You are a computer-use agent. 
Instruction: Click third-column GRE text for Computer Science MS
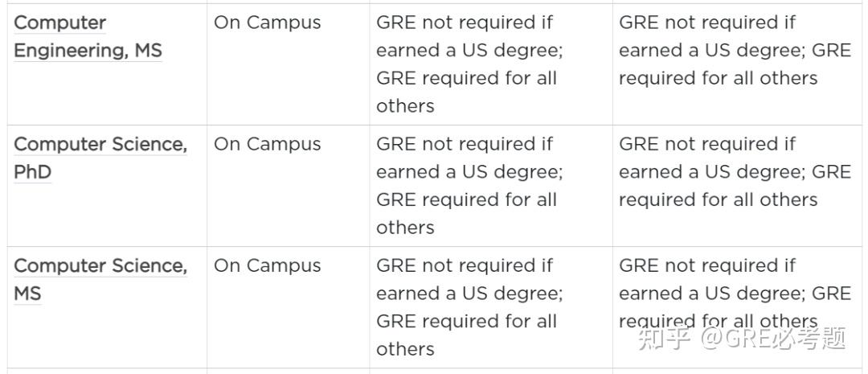click(x=469, y=307)
